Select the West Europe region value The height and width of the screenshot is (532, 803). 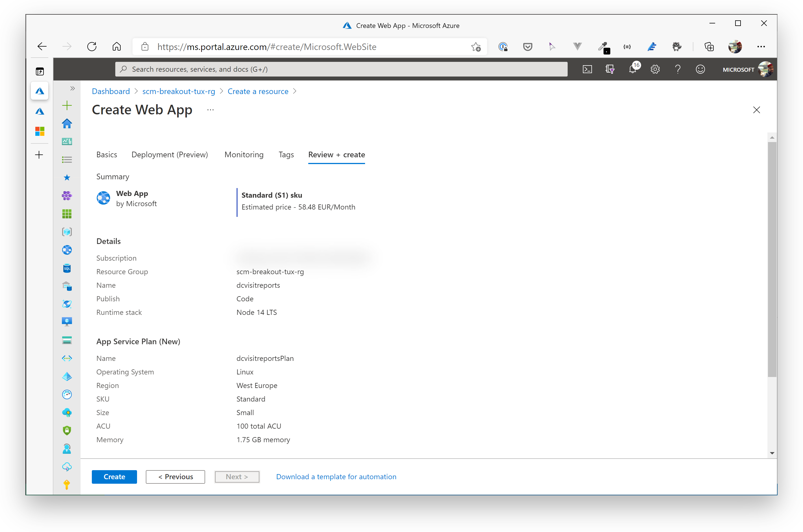pos(257,385)
